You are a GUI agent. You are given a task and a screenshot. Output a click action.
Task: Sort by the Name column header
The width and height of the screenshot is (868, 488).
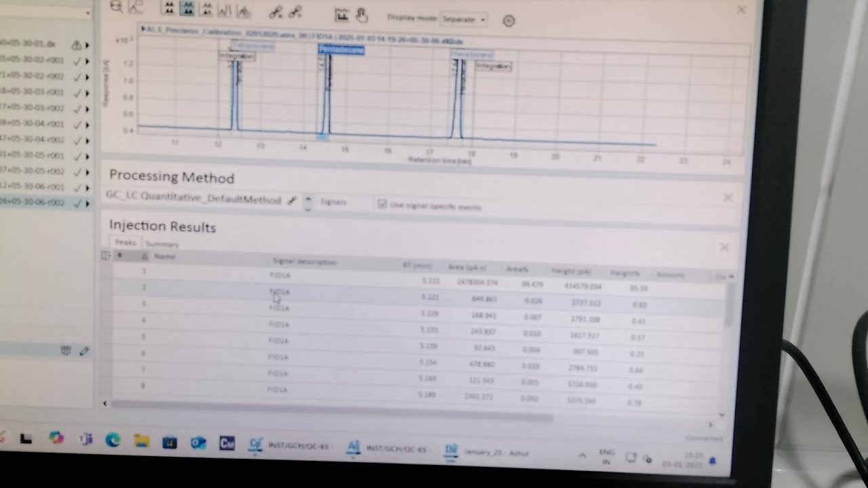(165, 256)
